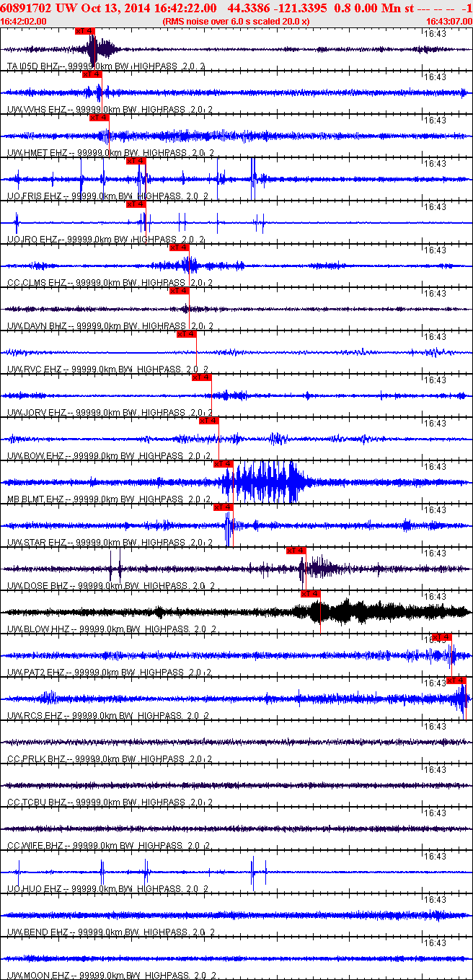Click the arrival pick on UW.STAR trace
Screen dimensions: 473x980
click(223, 507)
